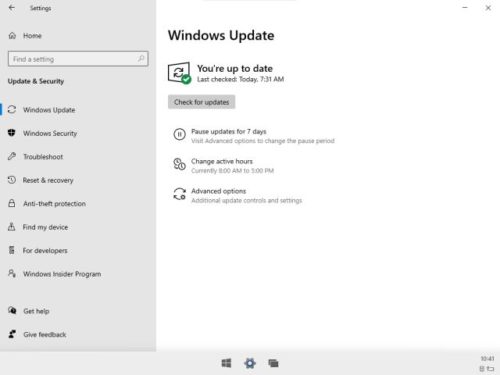The width and height of the screenshot is (500, 375).
Task: Open Windows Insider Program settings
Action: point(62,274)
